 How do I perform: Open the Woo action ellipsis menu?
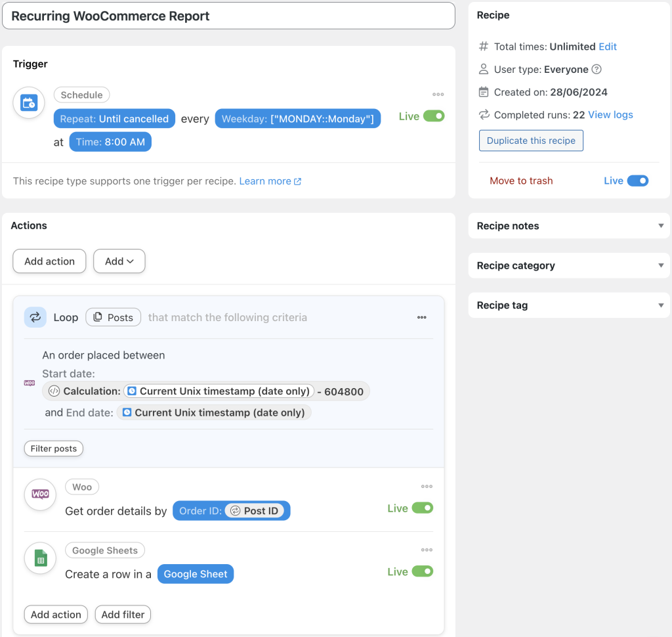(x=427, y=486)
